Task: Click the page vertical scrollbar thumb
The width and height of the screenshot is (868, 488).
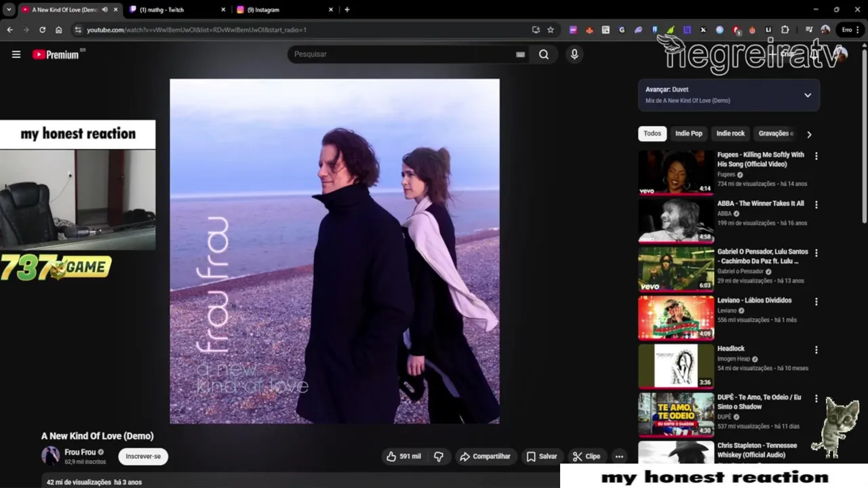Action: (864, 136)
